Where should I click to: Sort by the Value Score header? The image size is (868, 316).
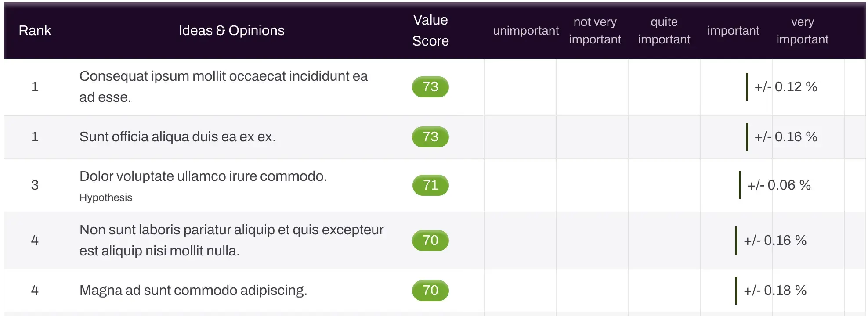430,30
